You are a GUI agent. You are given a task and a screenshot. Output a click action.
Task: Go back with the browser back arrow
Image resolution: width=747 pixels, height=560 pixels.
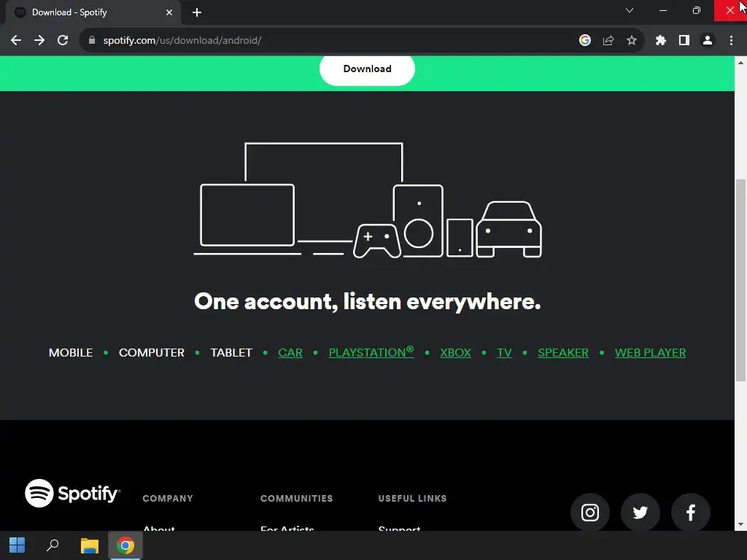point(16,41)
